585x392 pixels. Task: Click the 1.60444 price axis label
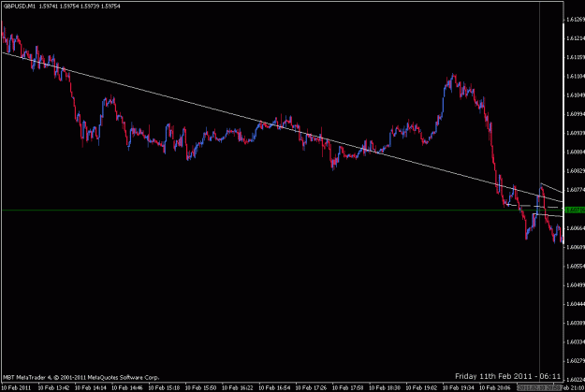point(576,304)
